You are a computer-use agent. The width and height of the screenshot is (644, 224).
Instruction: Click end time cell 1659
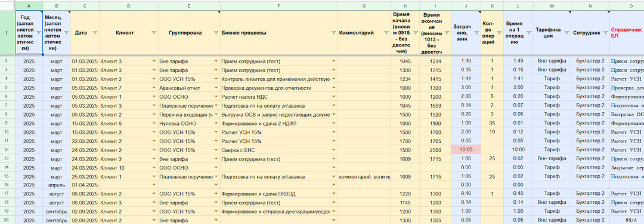click(x=435, y=105)
